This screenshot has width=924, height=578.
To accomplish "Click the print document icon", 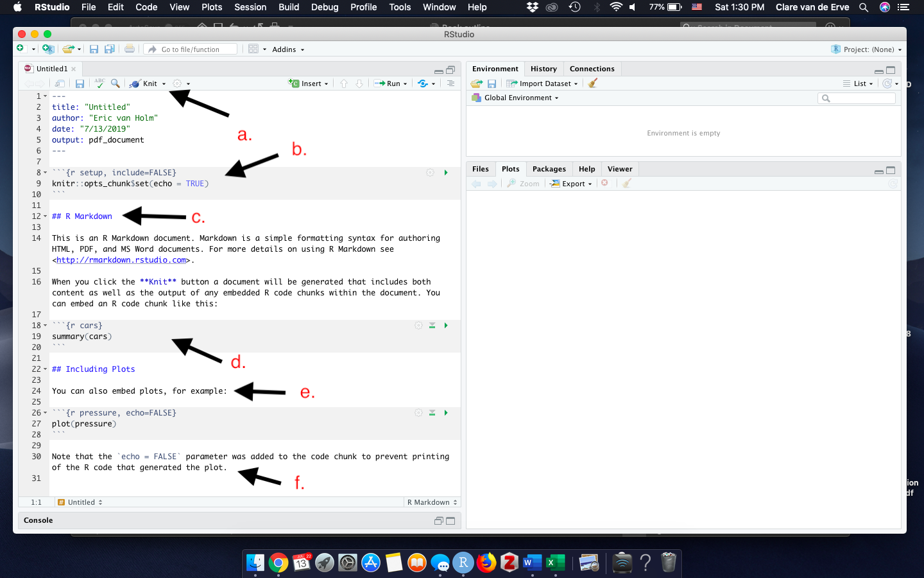I will pyautogui.click(x=130, y=49).
